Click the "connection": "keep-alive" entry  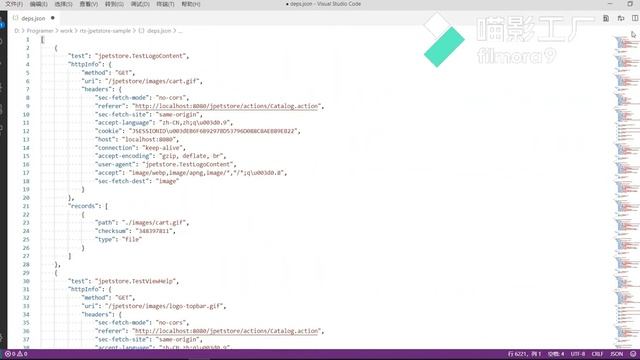(140, 148)
